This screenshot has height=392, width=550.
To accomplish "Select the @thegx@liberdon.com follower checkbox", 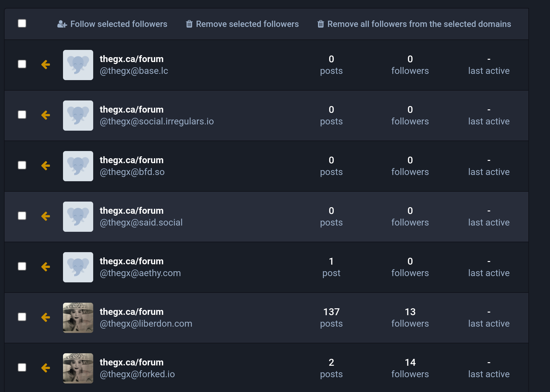I will click(x=22, y=317).
